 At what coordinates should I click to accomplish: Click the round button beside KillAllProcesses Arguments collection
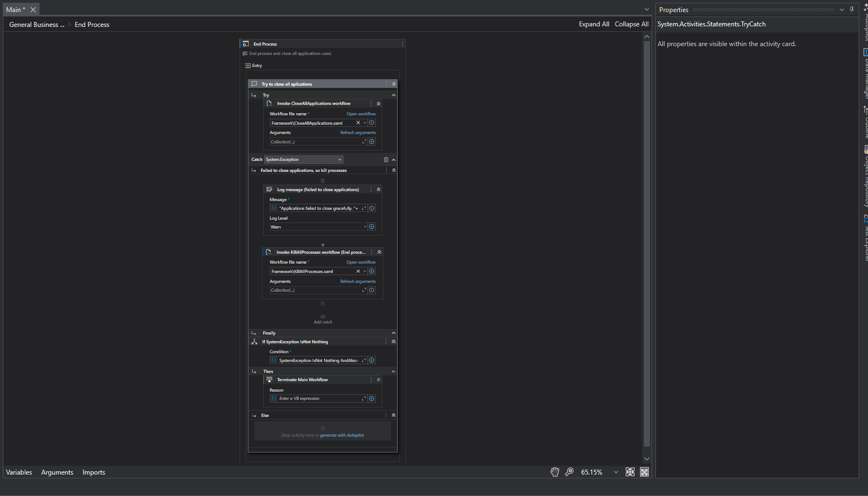tap(372, 290)
